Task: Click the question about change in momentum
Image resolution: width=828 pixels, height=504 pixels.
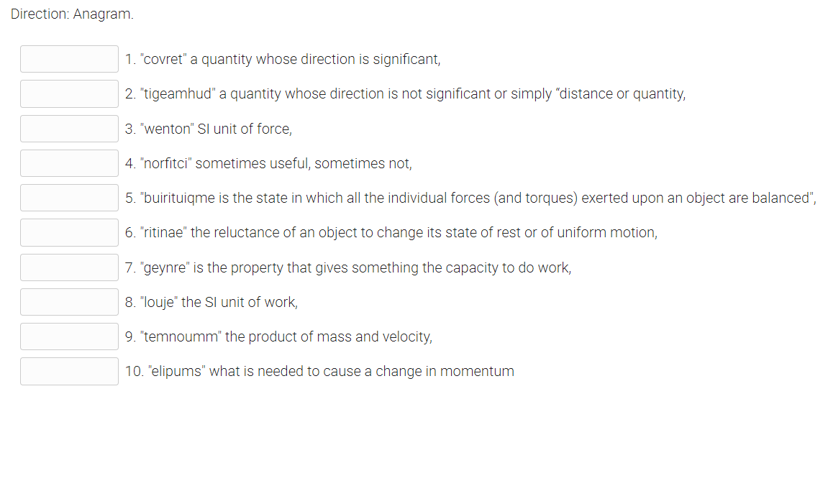Action: 319,371
